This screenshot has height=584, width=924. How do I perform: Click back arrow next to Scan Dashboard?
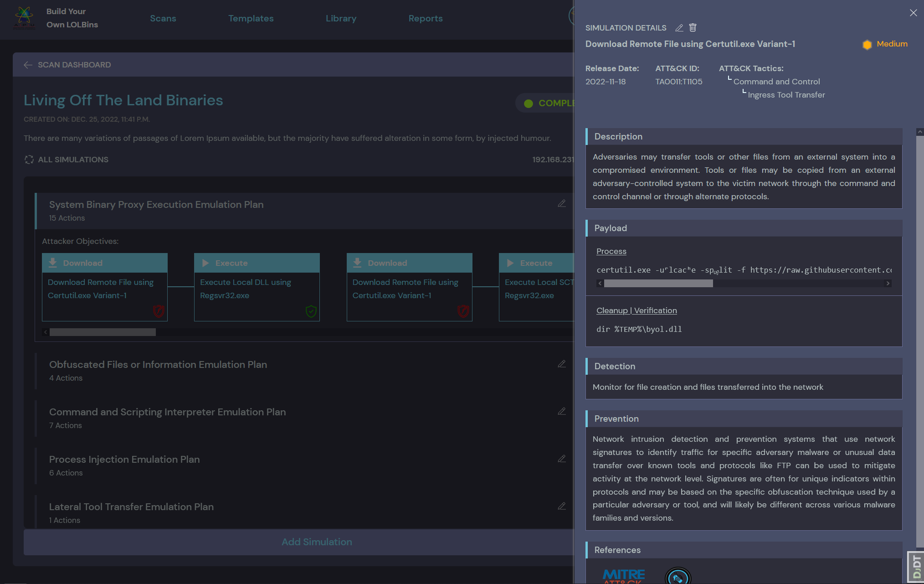pyautogui.click(x=28, y=65)
